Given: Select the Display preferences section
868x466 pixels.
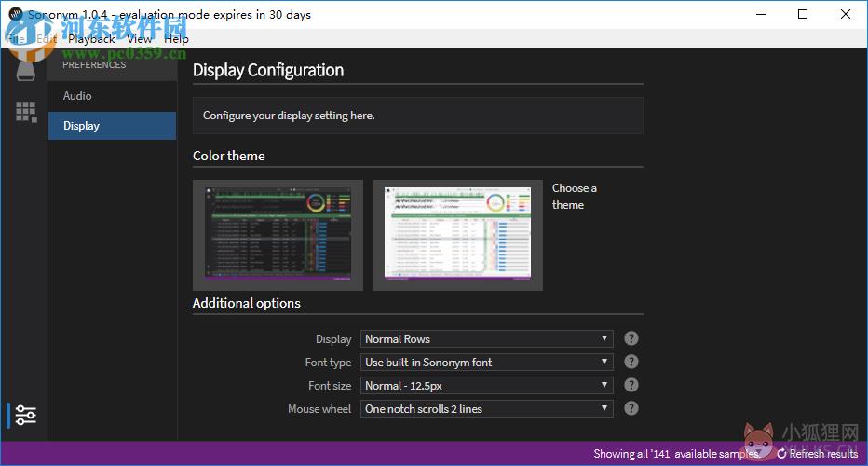Looking at the screenshot, I should [113, 126].
